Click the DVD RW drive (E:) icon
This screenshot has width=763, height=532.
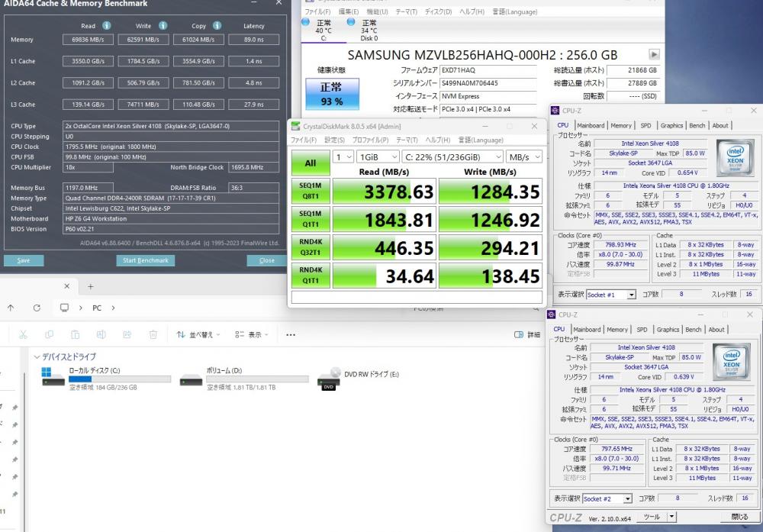[x=329, y=379]
